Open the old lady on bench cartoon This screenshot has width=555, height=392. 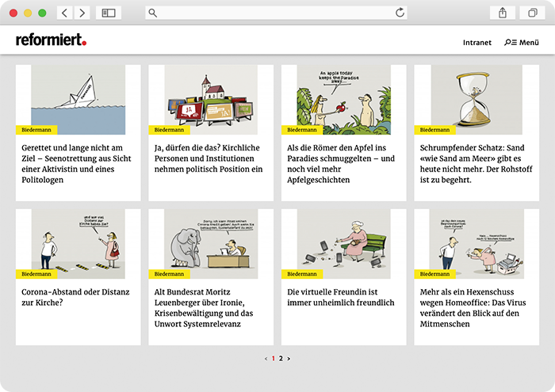[x=343, y=244]
